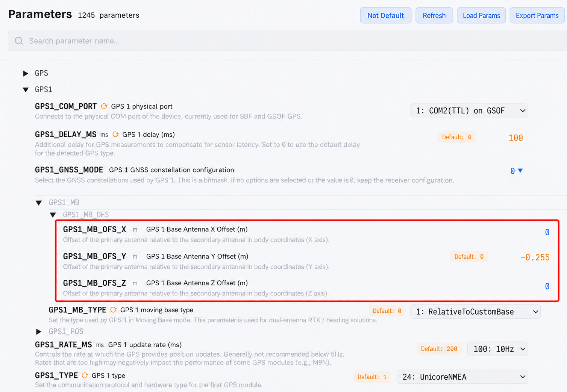Click the GPS1_MB_OFS_Y parameter name
Screen dimensions: 567x392
[x=94, y=256]
